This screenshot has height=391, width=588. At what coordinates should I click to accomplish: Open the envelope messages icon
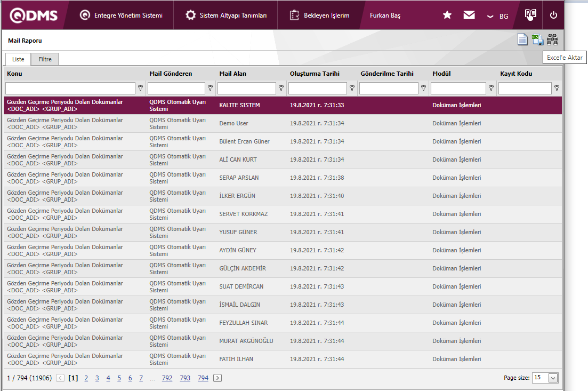[469, 15]
